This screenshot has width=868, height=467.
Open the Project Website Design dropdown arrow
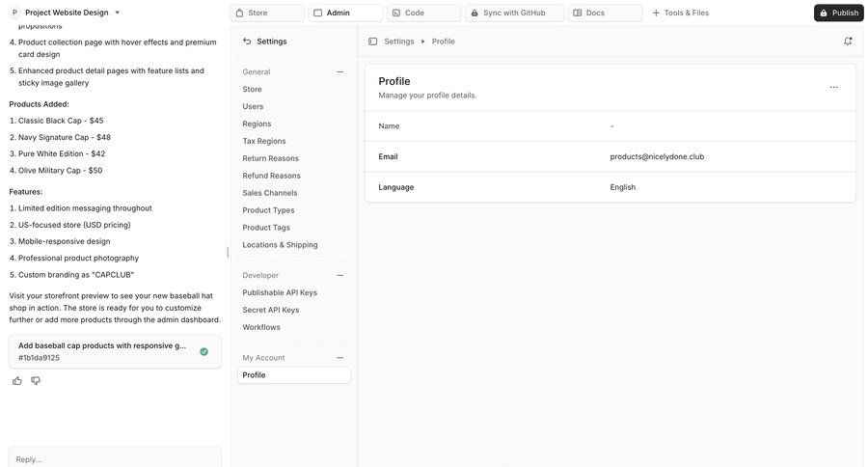coord(117,13)
